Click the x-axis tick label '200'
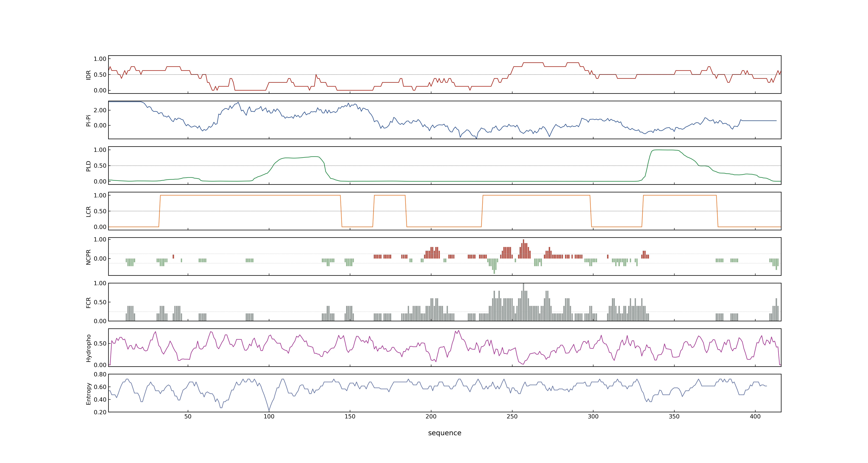 click(431, 416)
